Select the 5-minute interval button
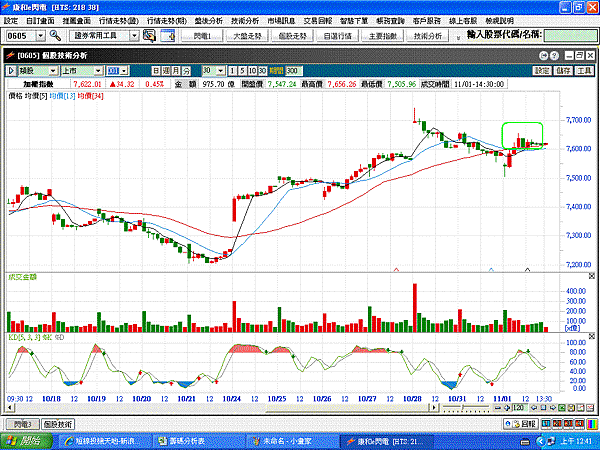 (242, 71)
